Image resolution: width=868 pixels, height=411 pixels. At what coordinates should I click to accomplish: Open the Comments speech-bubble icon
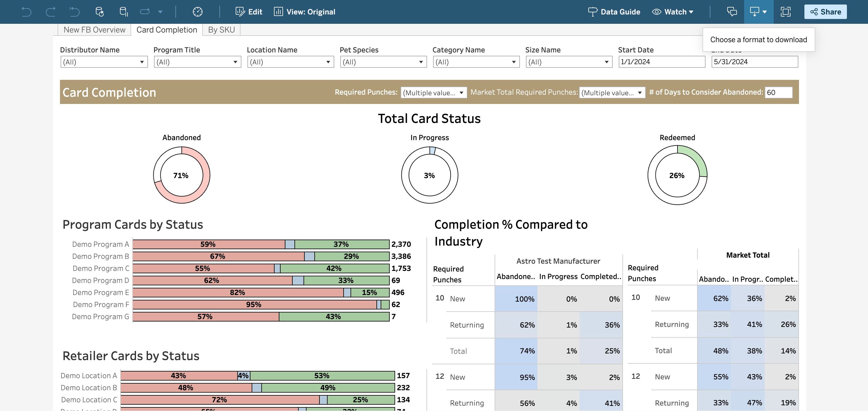(732, 12)
